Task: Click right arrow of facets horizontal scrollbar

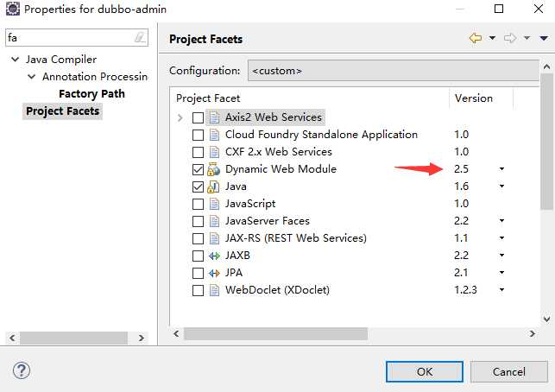Action: point(533,333)
